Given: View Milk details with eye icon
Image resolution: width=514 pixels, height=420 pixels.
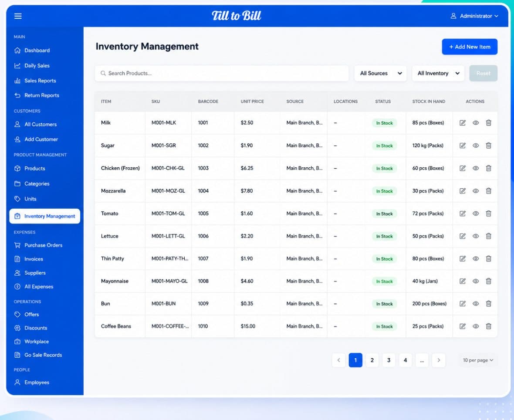Looking at the screenshot, I should pos(476,122).
